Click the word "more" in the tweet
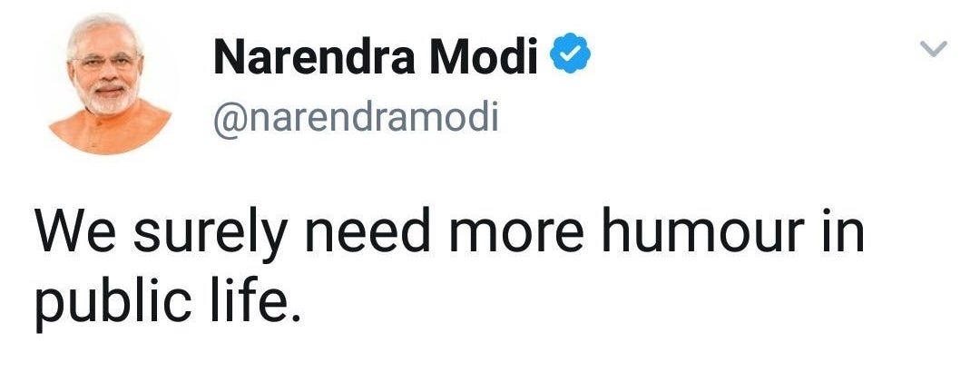 pos(516,238)
